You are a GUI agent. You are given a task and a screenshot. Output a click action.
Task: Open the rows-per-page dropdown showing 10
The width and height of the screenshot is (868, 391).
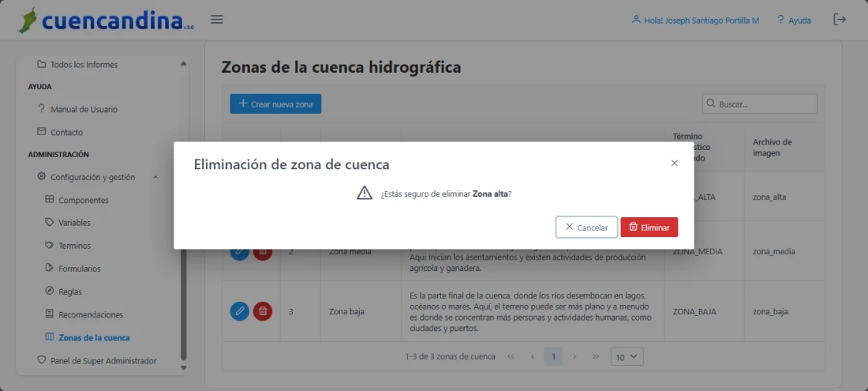(627, 357)
